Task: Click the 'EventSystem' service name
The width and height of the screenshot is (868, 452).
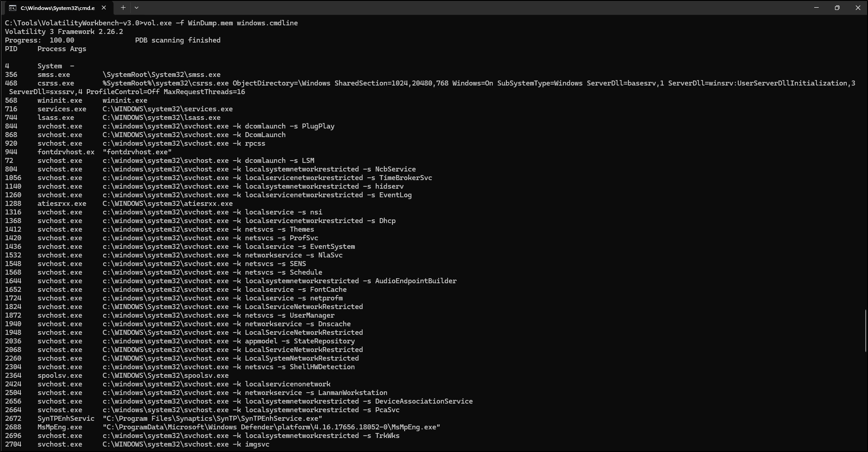Action: pyautogui.click(x=332, y=247)
